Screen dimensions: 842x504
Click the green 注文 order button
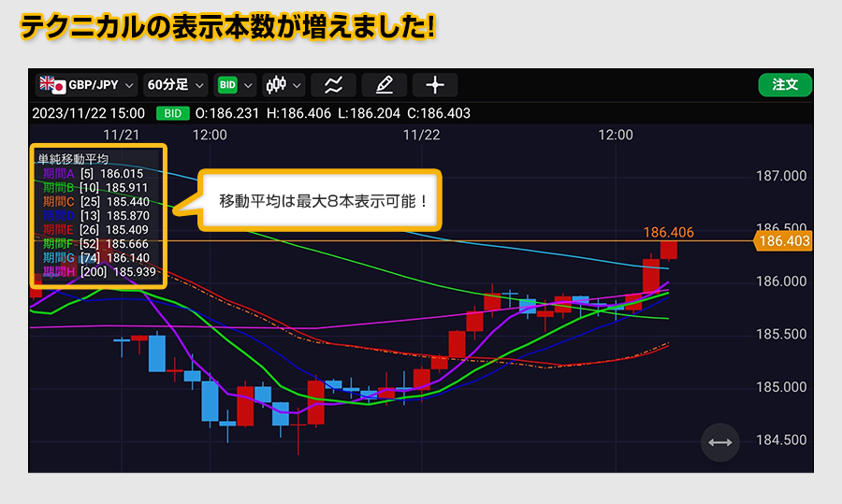pos(785,85)
